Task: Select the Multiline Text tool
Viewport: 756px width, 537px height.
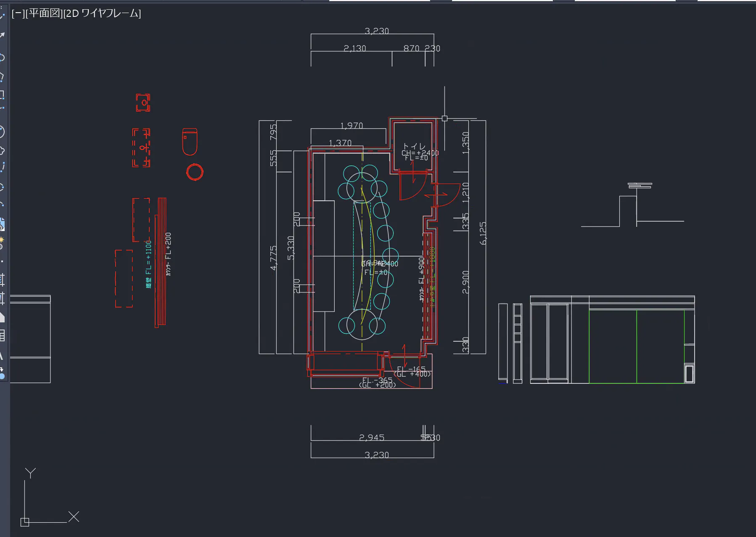Action: pos(2,356)
